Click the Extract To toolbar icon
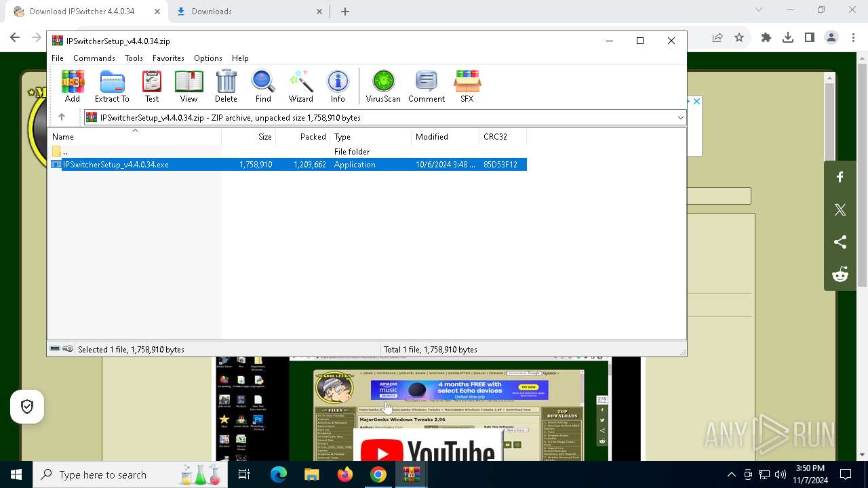868x488 pixels. point(112,86)
